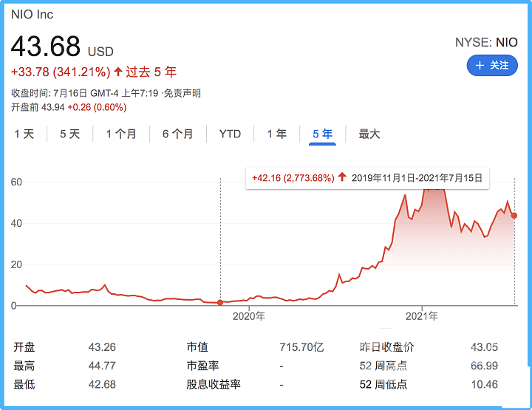Click the red endpoint marker at July 2021

click(x=514, y=216)
